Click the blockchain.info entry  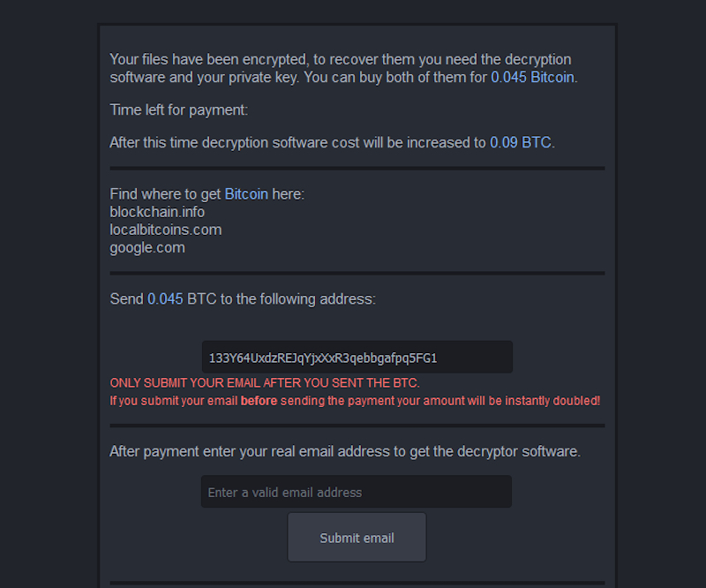(x=157, y=212)
